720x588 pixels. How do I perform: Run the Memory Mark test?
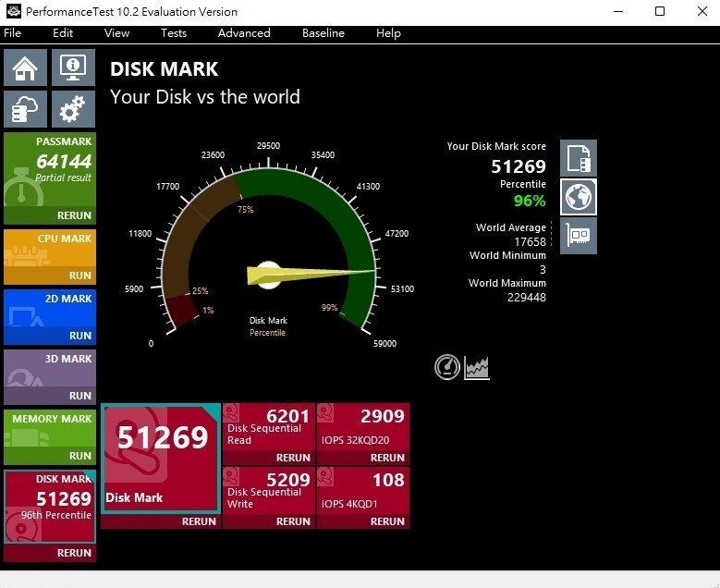pos(80,456)
